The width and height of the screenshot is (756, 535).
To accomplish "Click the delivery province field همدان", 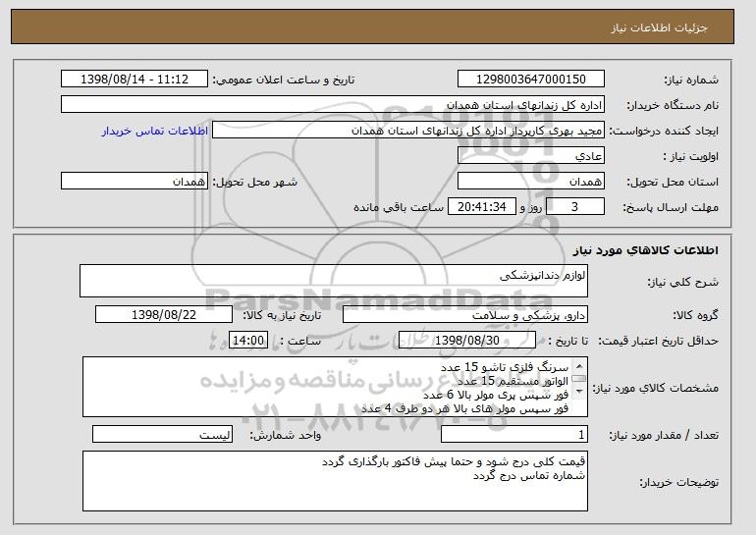I will 531,182.
